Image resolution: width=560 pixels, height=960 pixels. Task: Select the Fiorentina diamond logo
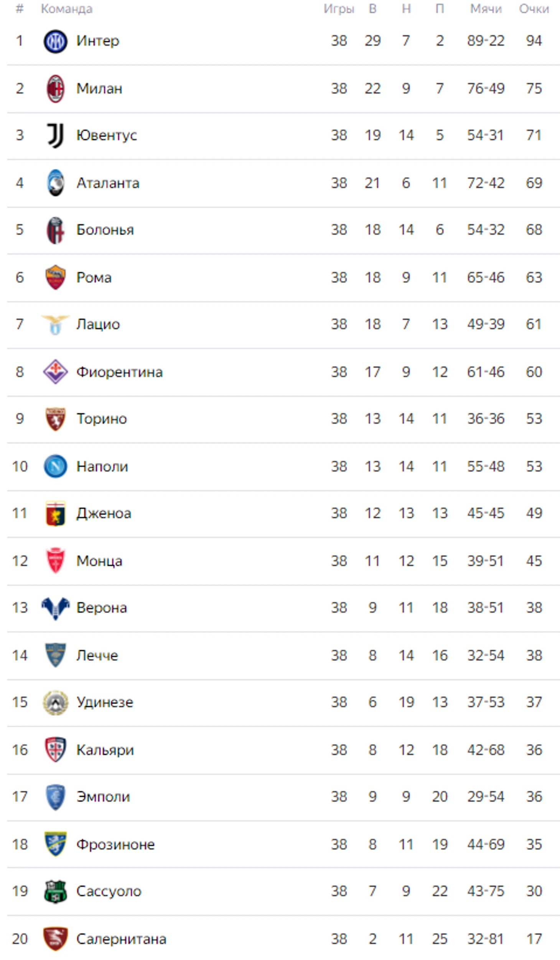click(x=55, y=372)
